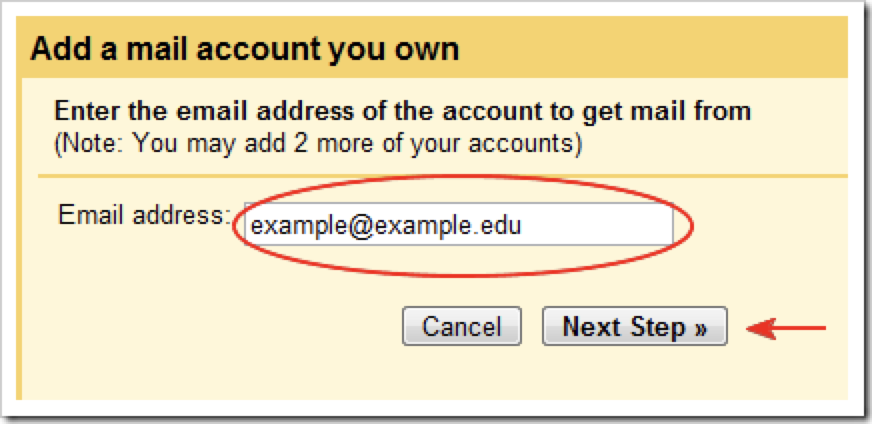Click the red arrow pointing at Next Step
The width and height of the screenshot is (872, 424).
click(x=790, y=327)
